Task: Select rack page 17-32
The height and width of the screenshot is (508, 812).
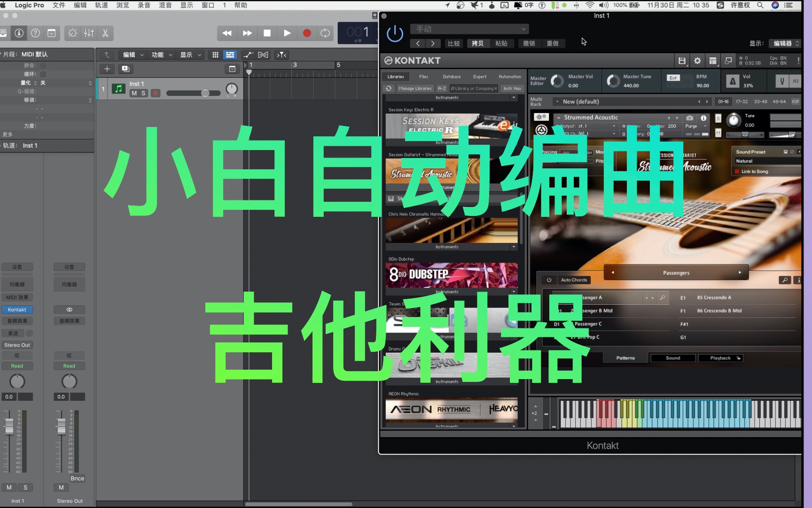Action: (x=742, y=102)
